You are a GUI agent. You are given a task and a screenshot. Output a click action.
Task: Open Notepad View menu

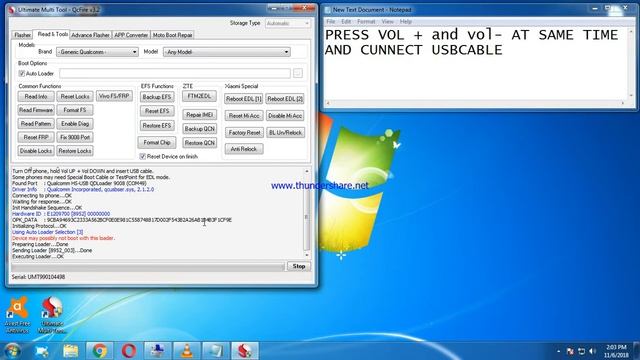click(x=387, y=21)
